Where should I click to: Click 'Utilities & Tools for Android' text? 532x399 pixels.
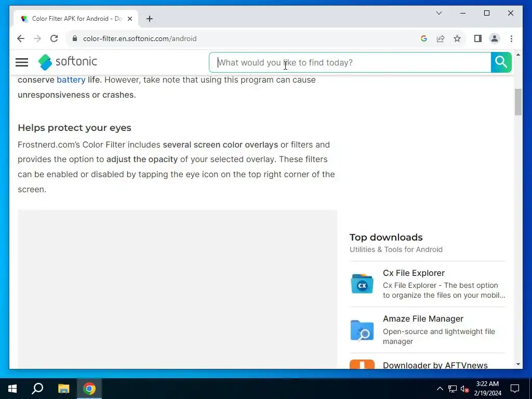click(x=395, y=249)
